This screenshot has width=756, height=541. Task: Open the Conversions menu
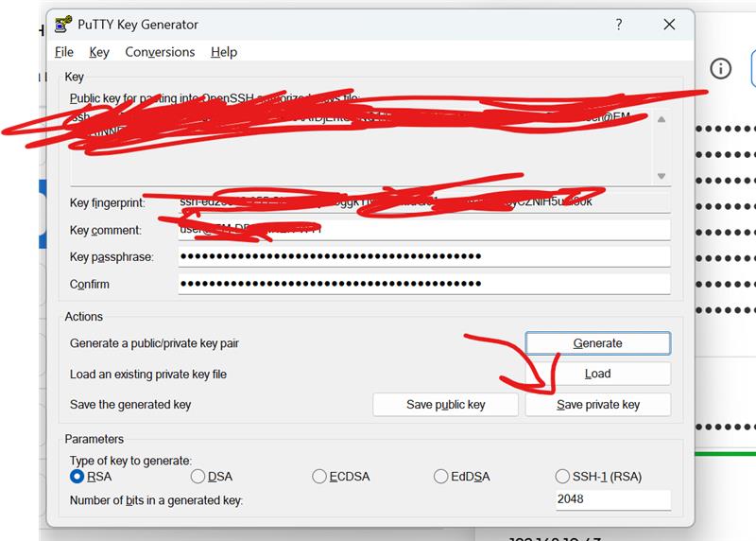tap(160, 52)
